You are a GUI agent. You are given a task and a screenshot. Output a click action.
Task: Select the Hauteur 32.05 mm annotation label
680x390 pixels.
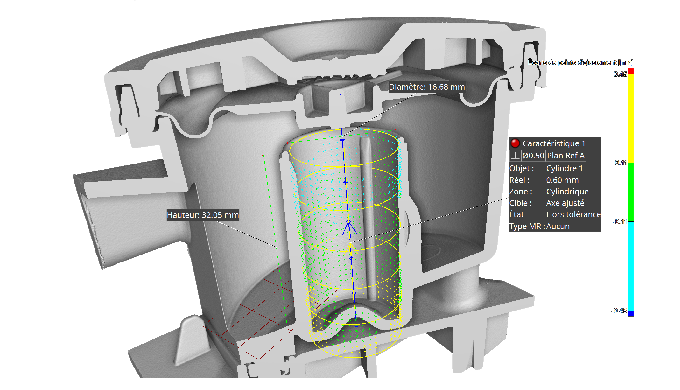pos(203,215)
